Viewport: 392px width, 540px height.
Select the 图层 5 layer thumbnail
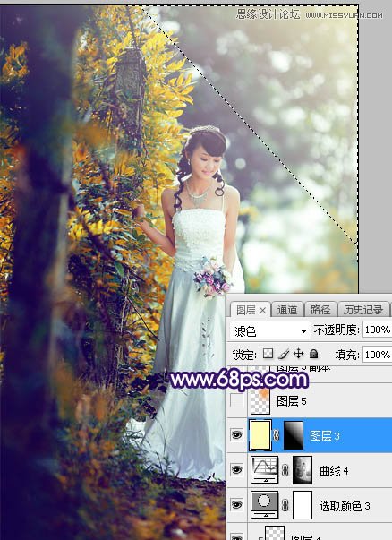point(260,400)
